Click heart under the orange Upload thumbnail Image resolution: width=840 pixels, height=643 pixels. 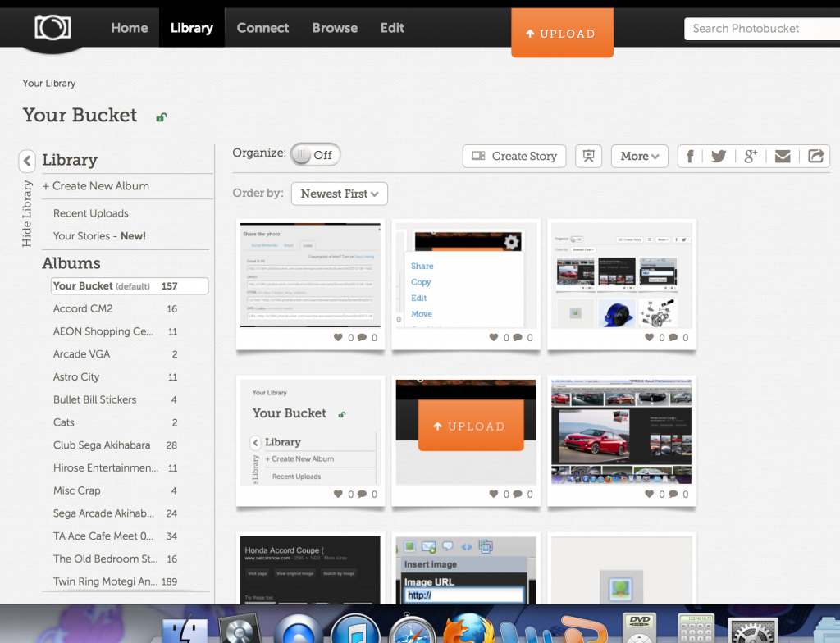pos(494,494)
